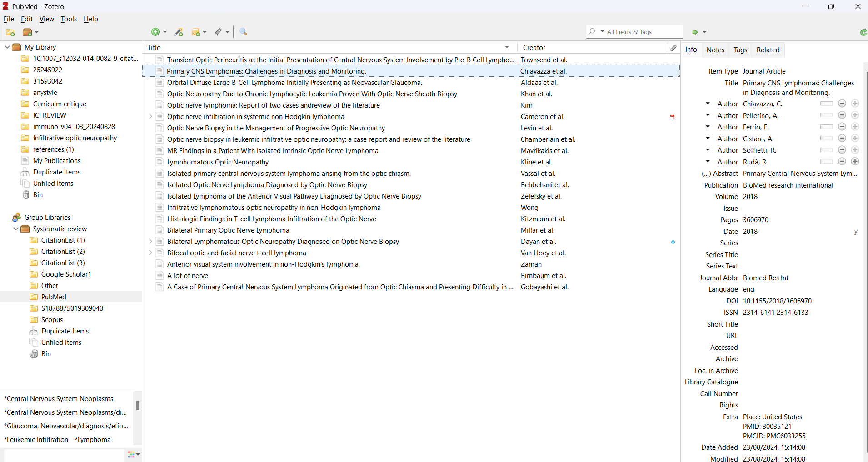Viewport: 868px width, 462px height.
Task: Open the tag selector colored actions menu
Action: pos(134,454)
